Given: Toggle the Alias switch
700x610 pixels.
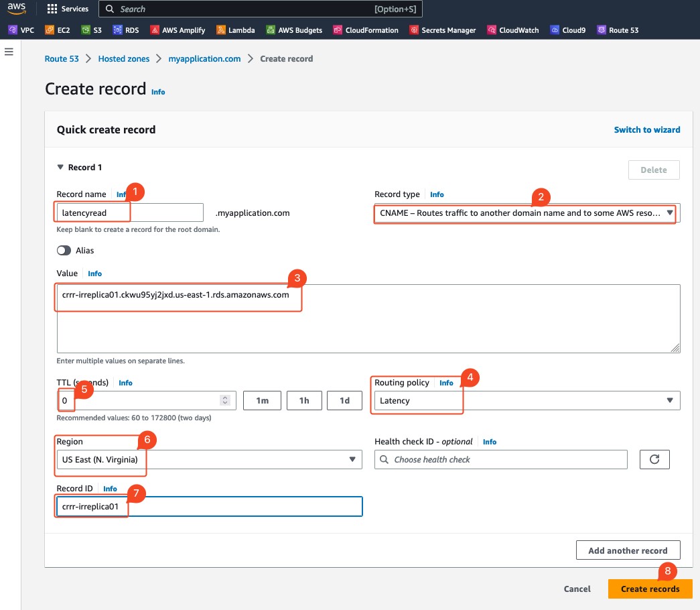Looking at the screenshot, I should (64, 250).
